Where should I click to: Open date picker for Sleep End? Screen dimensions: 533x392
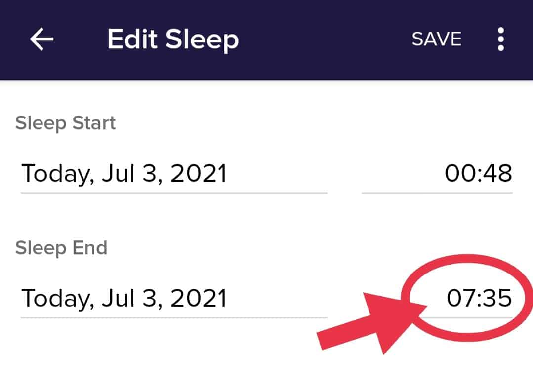(124, 298)
